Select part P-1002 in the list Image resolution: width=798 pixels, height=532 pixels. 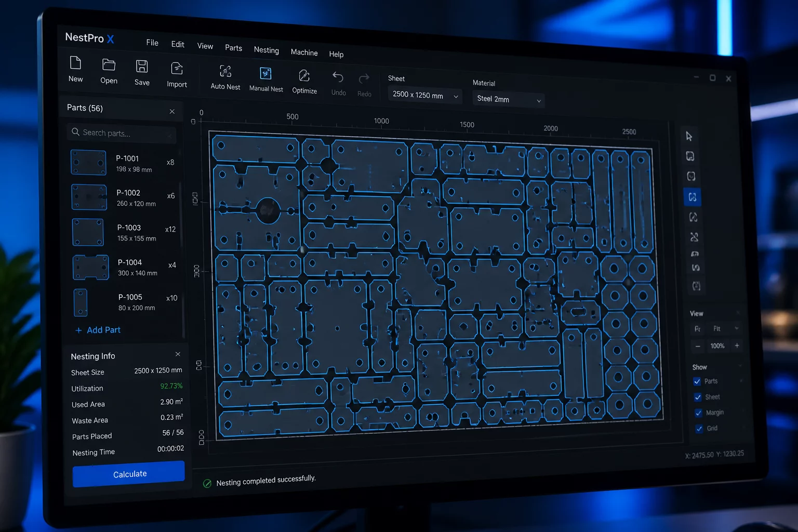(x=125, y=197)
